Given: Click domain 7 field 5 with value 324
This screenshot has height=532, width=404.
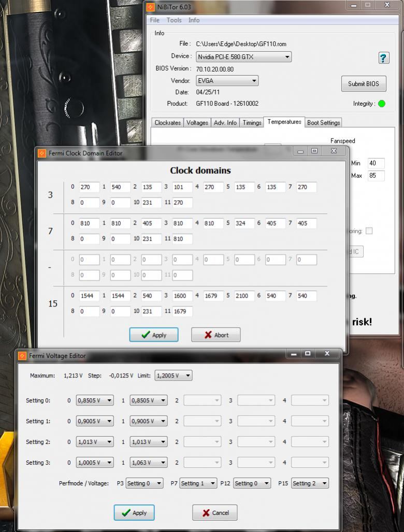Looking at the screenshot, I should 244,223.
